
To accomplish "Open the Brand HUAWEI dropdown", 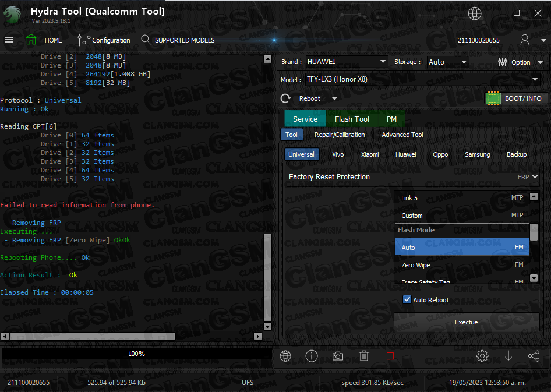I will tap(347, 62).
